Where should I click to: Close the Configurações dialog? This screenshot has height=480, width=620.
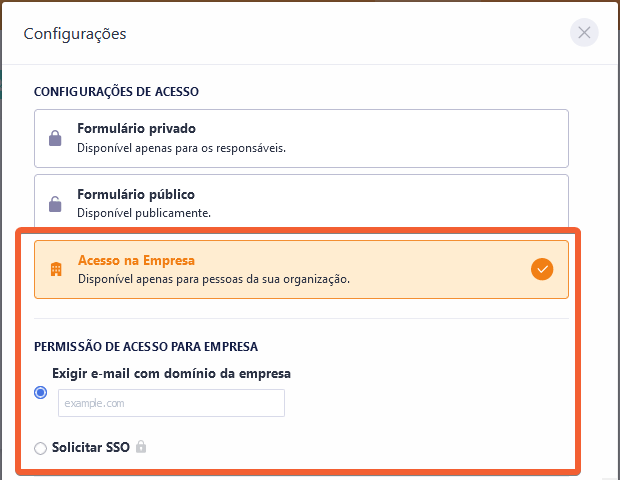pos(584,33)
